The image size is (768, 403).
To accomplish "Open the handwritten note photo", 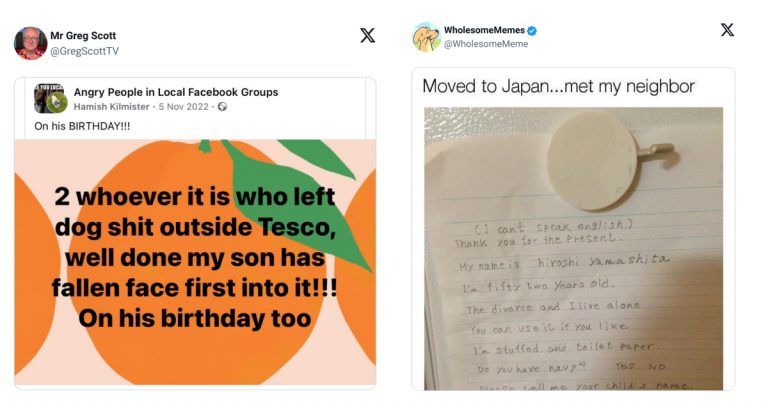I will coord(573,300).
